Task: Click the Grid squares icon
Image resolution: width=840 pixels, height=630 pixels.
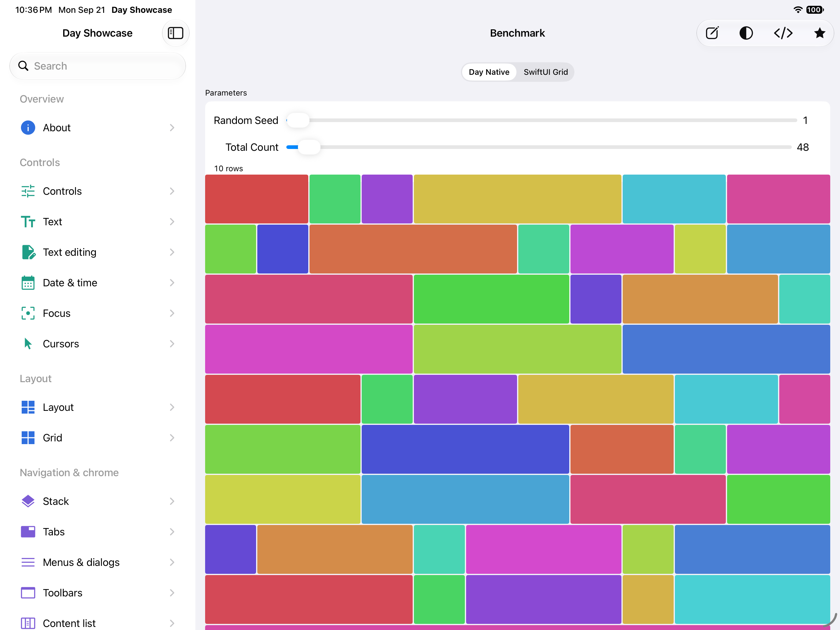Action: tap(28, 437)
